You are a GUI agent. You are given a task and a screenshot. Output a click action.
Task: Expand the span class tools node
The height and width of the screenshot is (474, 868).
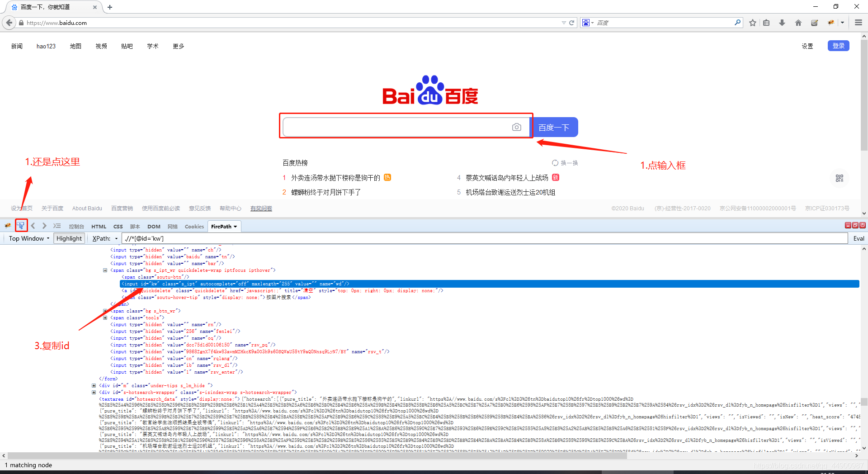point(105,318)
